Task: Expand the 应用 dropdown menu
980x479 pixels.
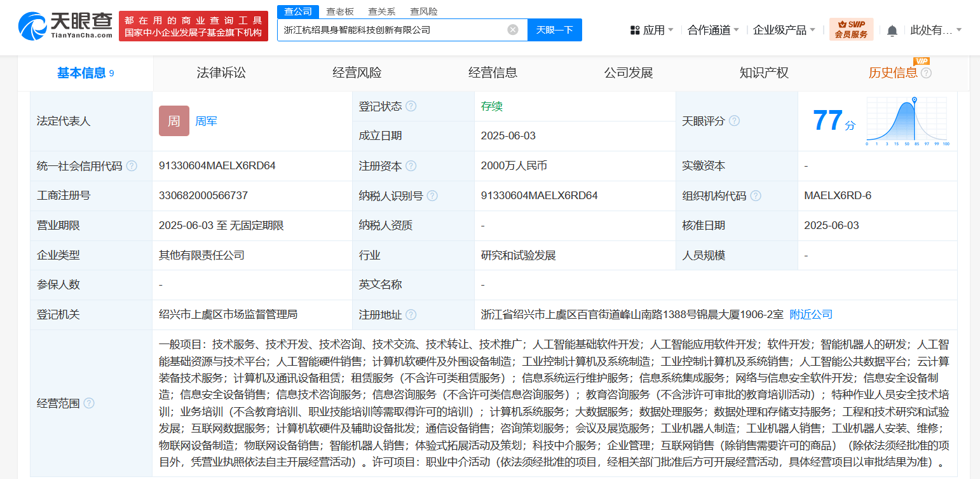Action: click(651, 30)
